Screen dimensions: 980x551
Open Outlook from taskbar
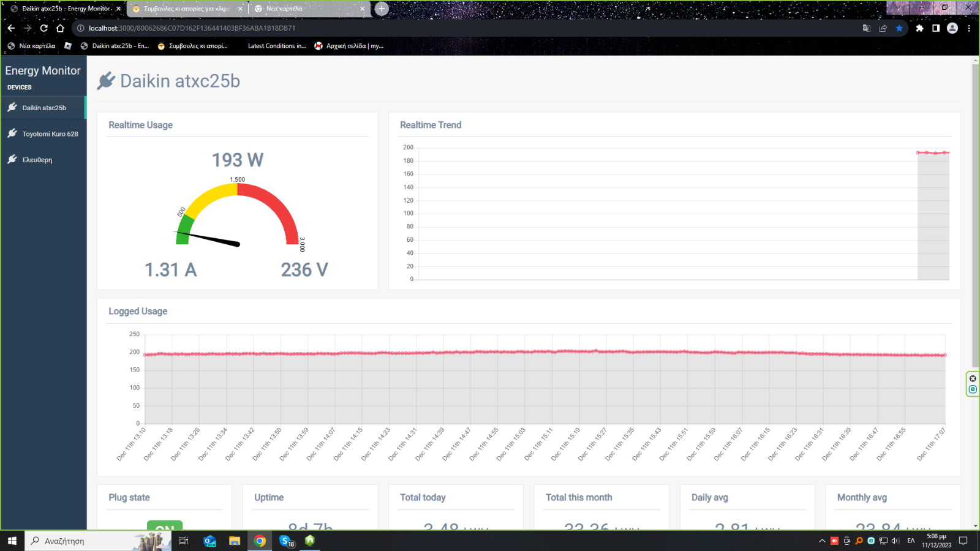[x=209, y=541]
